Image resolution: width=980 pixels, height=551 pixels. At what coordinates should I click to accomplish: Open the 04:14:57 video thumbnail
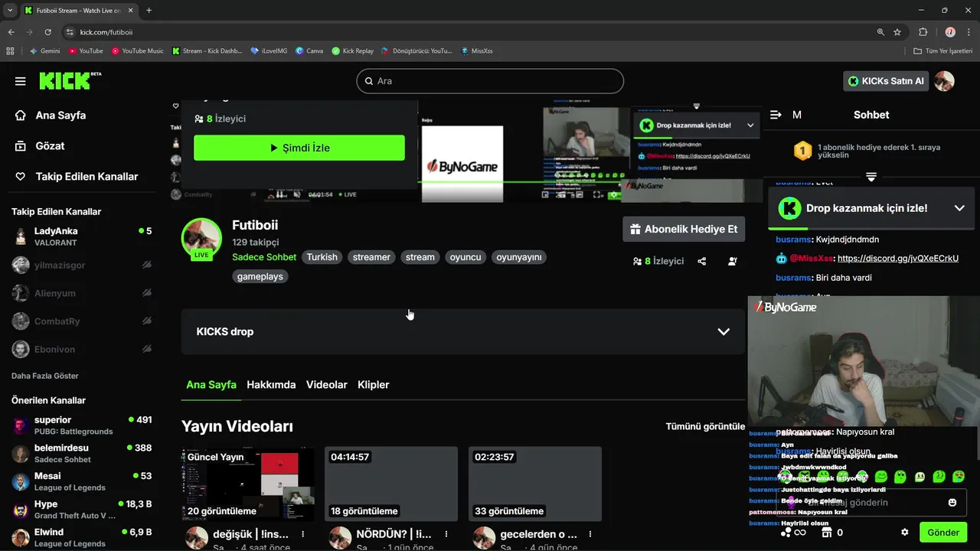click(x=391, y=484)
